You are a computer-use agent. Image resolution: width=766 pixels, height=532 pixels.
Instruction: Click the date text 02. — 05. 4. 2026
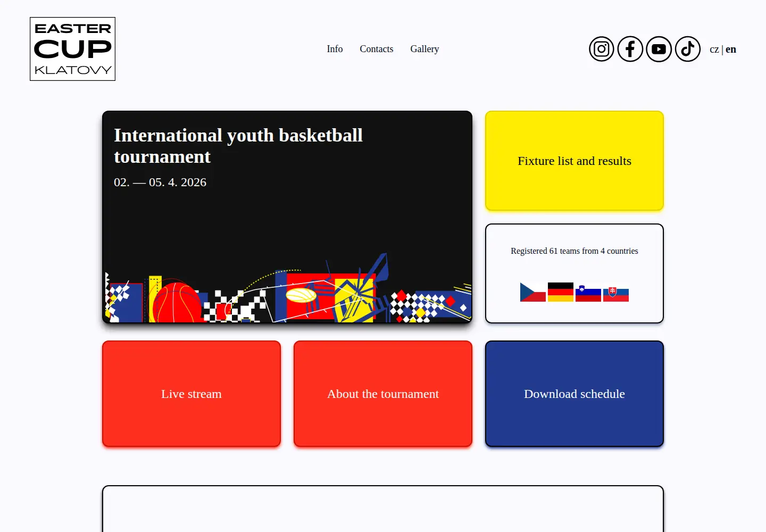point(160,182)
